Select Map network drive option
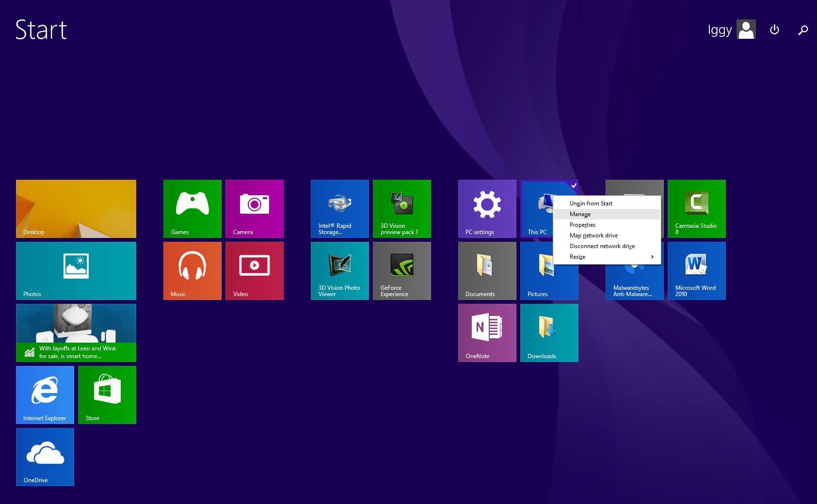The height and width of the screenshot is (504, 817). pos(593,236)
